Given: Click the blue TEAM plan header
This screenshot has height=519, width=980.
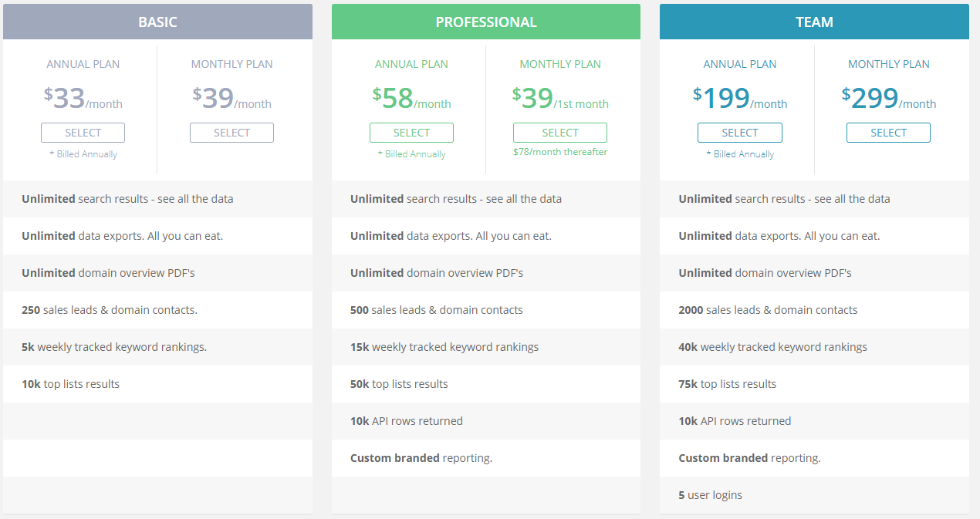Looking at the screenshot, I should [814, 22].
